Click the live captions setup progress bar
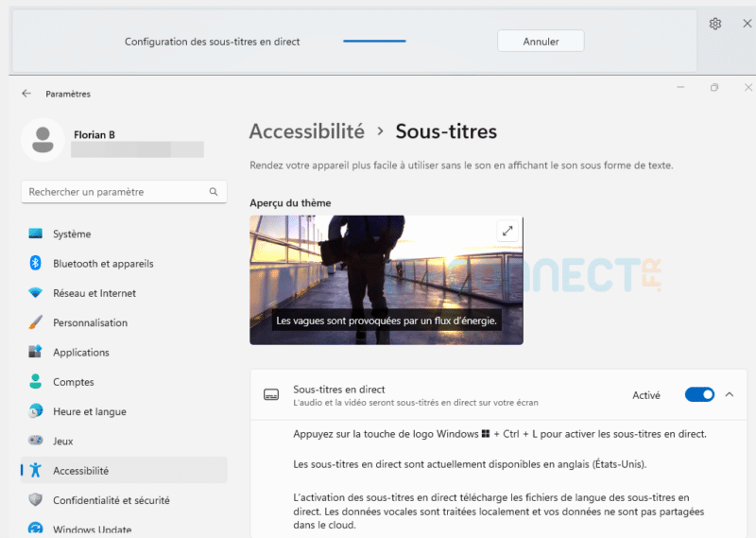756x538 pixels. tap(374, 42)
